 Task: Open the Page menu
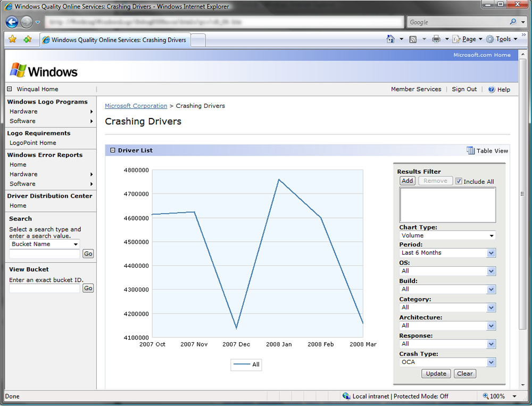point(468,39)
